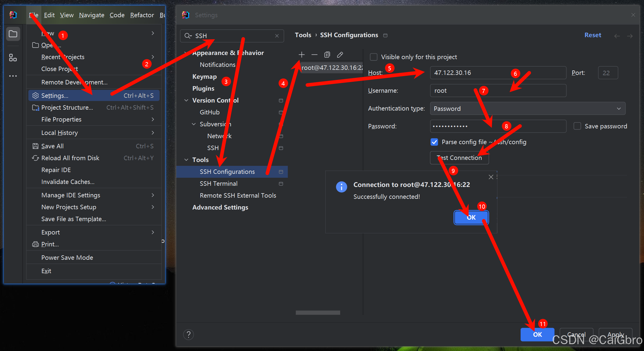
Task: Enable Visible only for this project
Action: coord(373,57)
